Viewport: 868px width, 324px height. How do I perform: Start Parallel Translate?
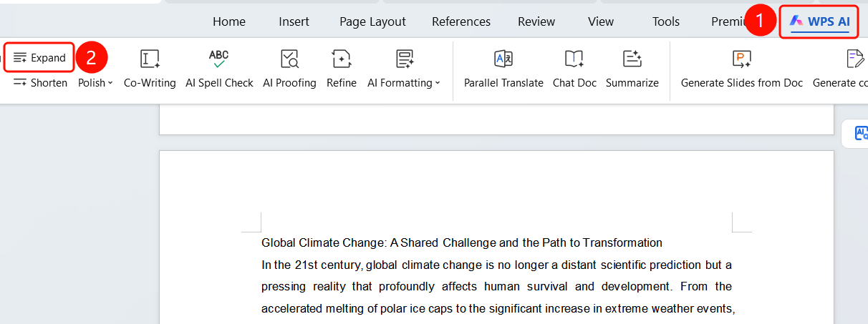point(503,69)
